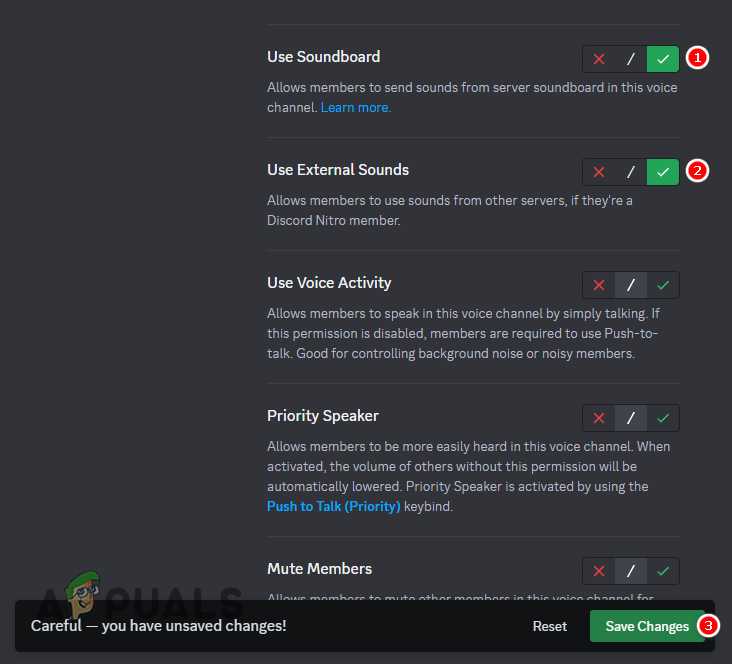Deny the Mute Members permission
The width and height of the screenshot is (732, 664).
599,571
